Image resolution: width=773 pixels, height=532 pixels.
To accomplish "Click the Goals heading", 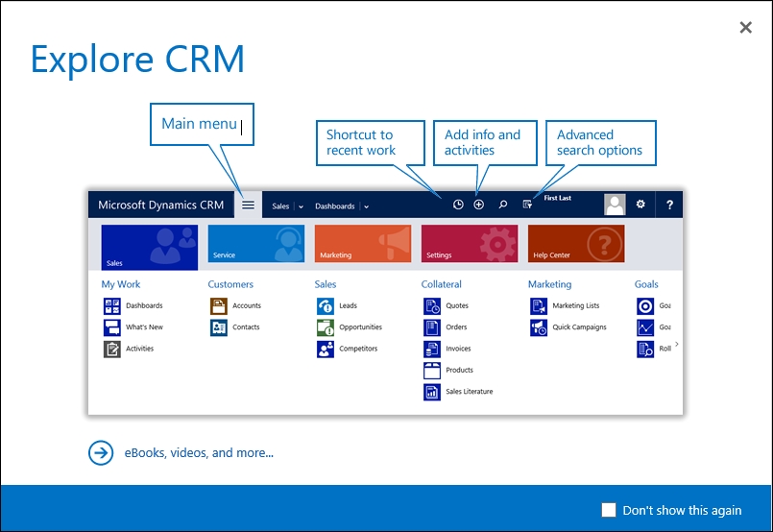I will coord(646,284).
